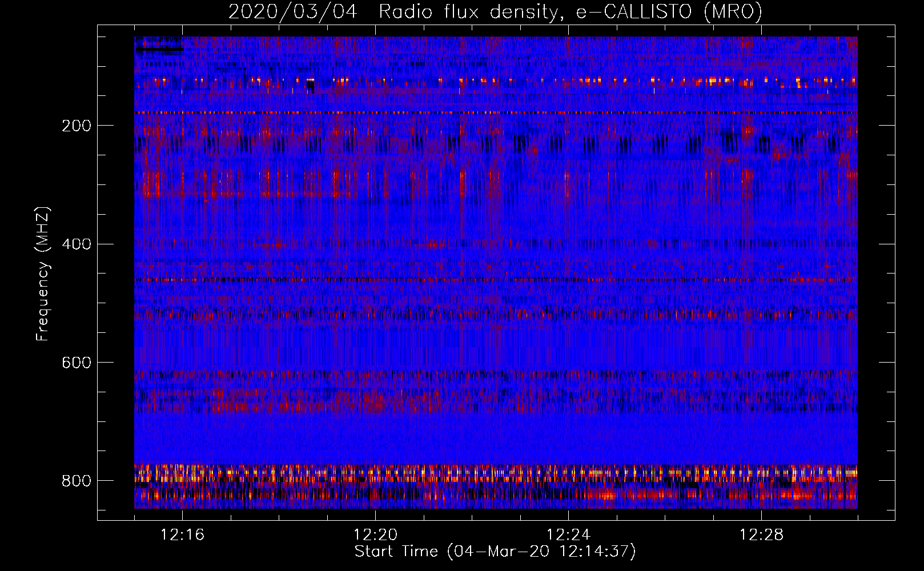Click the 'Start Time (04-Mar-20 12:14:37)' label
924x571 pixels.
[x=495, y=552]
